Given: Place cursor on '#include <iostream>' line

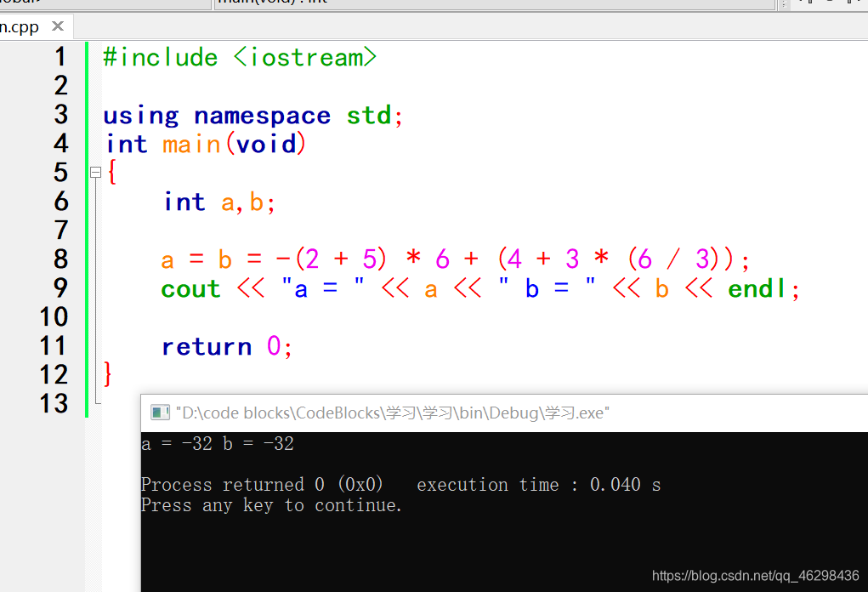Looking at the screenshot, I should pos(240,57).
